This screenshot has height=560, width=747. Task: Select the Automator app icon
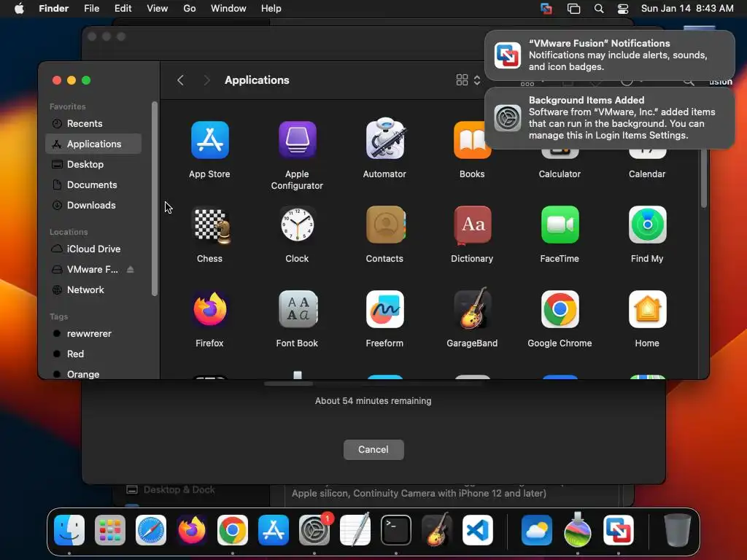[385, 139]
